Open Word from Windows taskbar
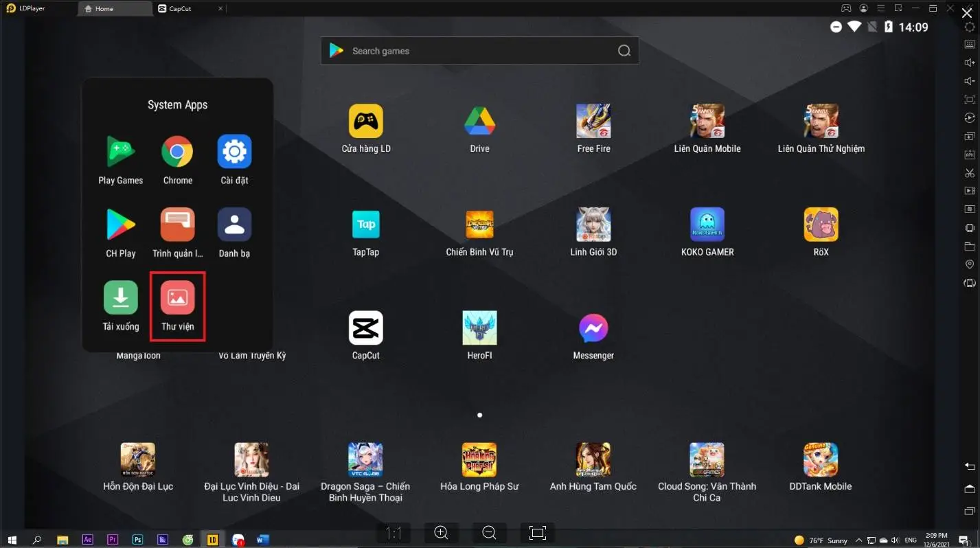980x548 pixels. click(x=263, y=540)
